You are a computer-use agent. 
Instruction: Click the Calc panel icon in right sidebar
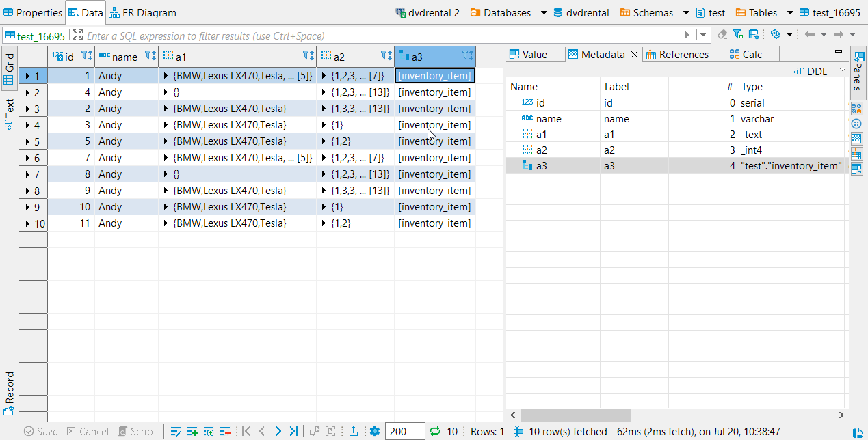coord(856,108)
